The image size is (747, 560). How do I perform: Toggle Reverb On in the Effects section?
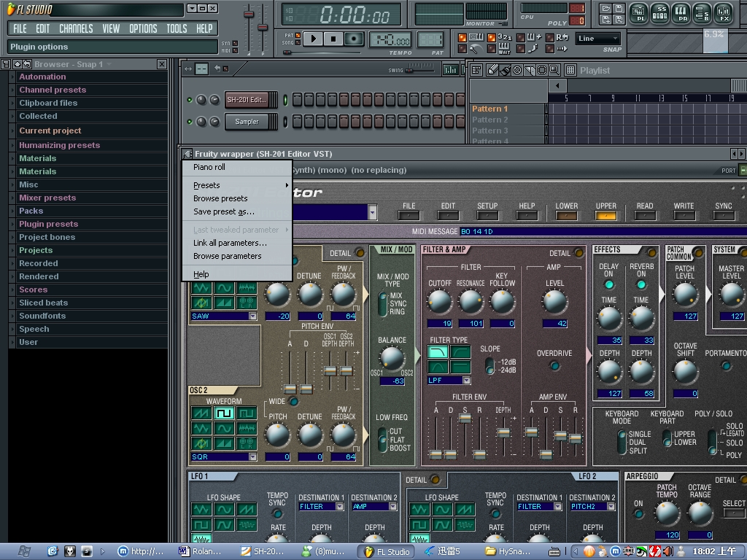(x=641, y=285)
